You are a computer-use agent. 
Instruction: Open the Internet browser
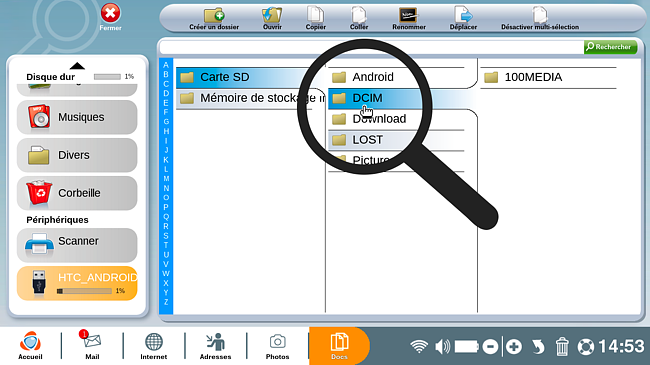click(153, 346)
